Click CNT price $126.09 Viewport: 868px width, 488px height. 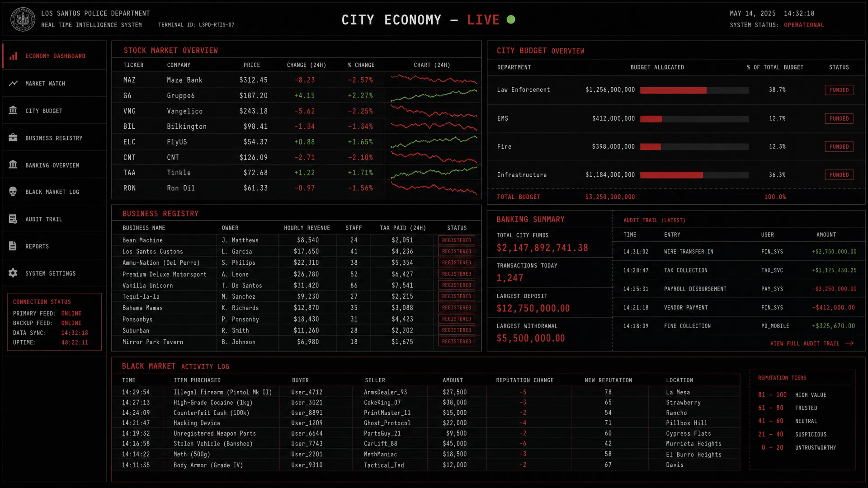click(253, 157)
